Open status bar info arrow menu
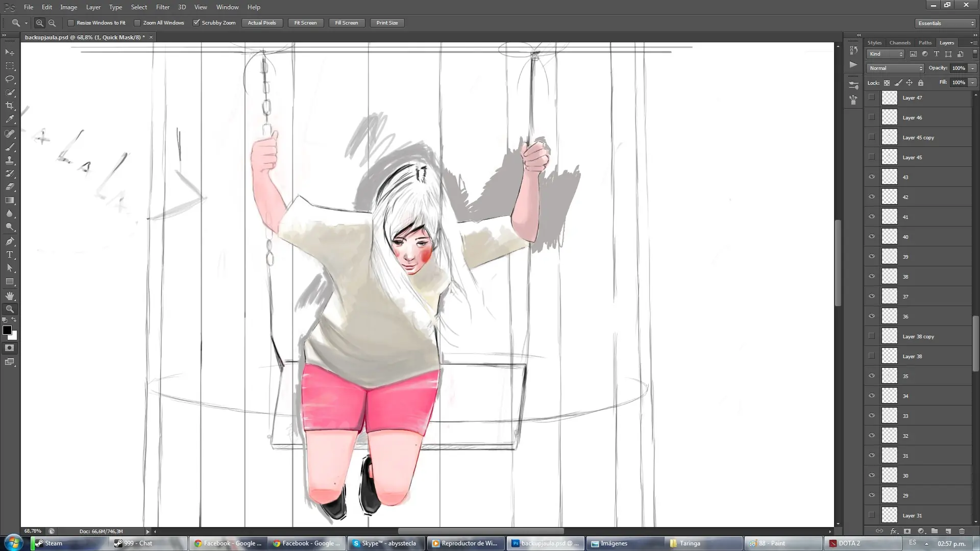Viewport: 980px width, 551px height. (x=148, y=532)
